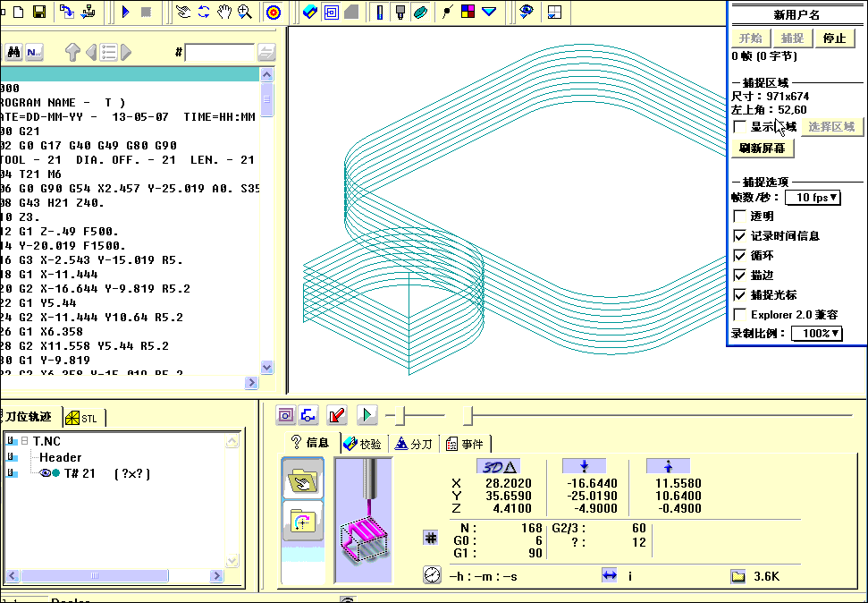Screen dimensions: 868x603
Task: Click the red checkmark verify icon
Action: 337,414
